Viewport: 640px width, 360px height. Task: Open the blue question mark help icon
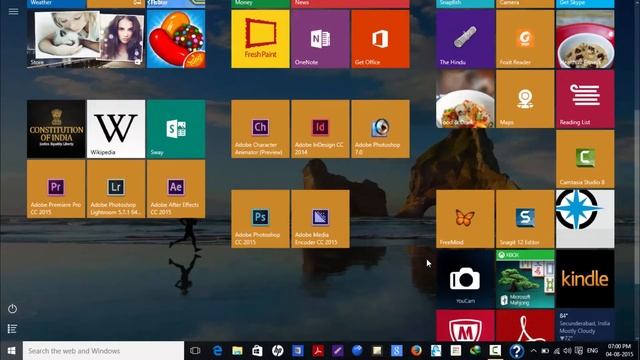pos(516,351)
